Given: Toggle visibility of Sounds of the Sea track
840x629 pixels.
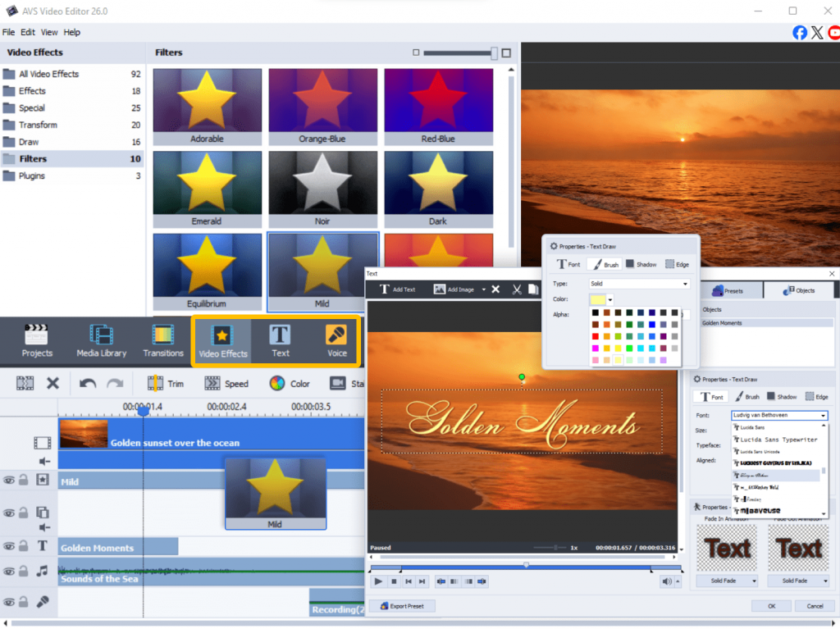Looking at the screenshot, I should coord(9,571).
